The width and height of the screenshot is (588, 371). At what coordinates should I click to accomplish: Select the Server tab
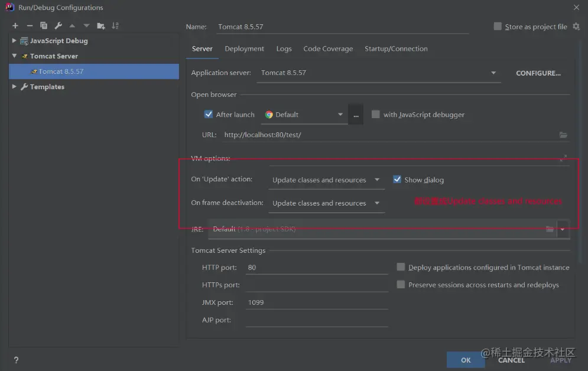[x=202, y=48]
